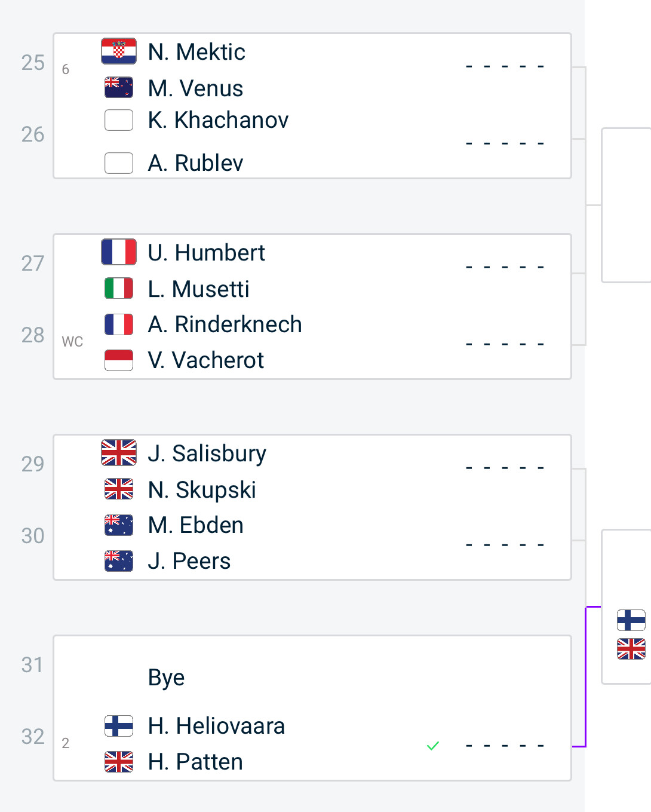Click the British flag beside J. Salisbury
The width and height of the screenshot is (651, 812).
tap(119, 453)
